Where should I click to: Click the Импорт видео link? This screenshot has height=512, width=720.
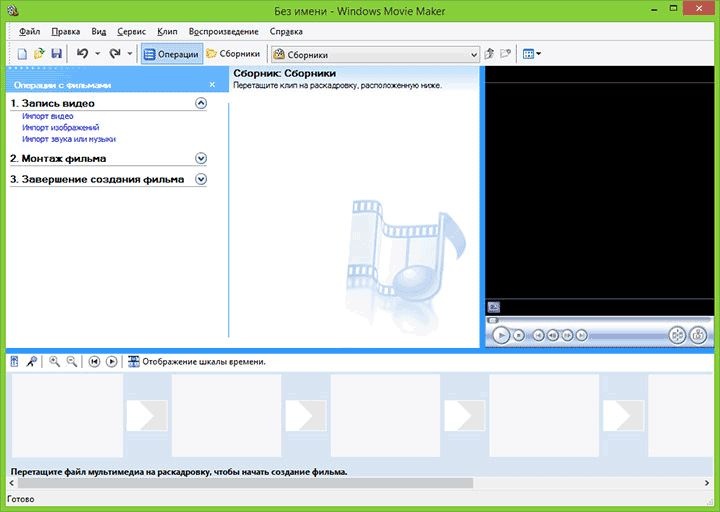point(47,116)
